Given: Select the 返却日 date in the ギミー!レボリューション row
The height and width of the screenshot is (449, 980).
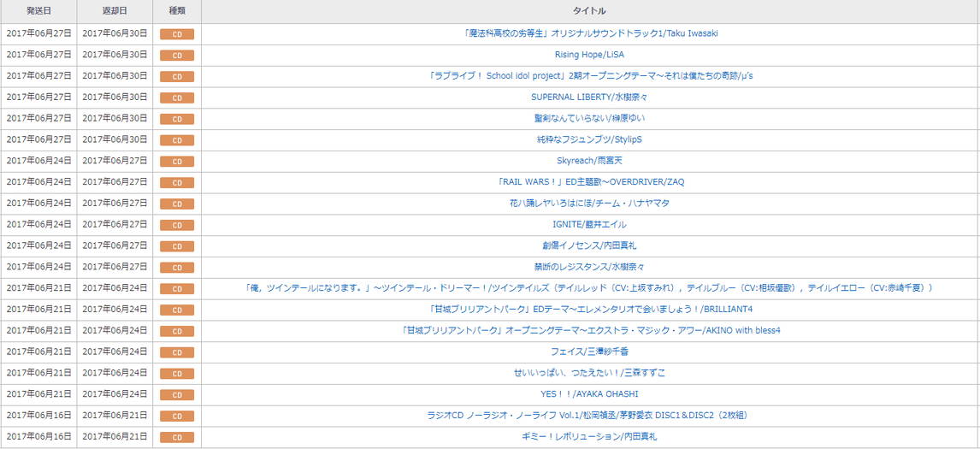Looking at the screenshot, I should tap(115, 436).
